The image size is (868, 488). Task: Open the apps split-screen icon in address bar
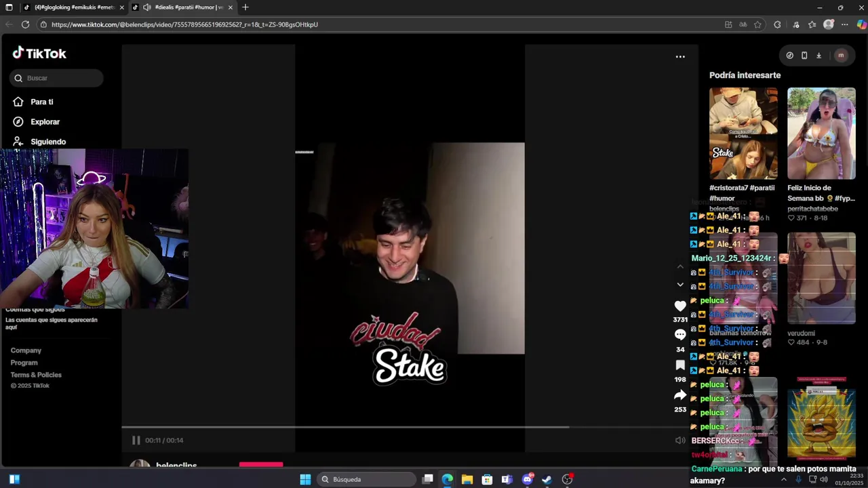tap(728, 24)
